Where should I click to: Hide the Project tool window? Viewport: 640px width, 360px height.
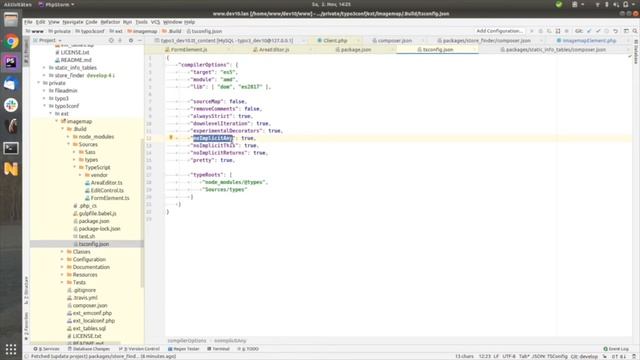tap(140, 40)
